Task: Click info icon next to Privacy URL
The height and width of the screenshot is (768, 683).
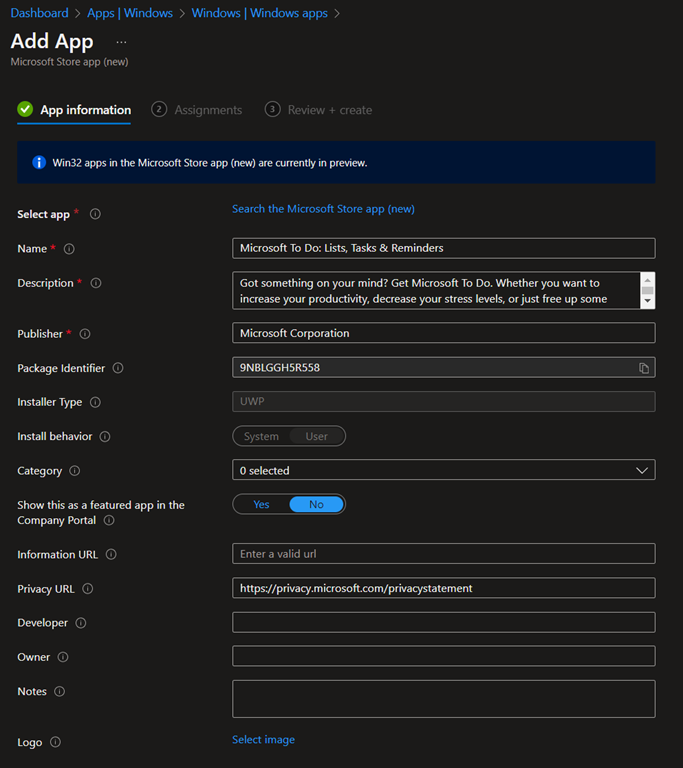Action: [x=88, y=589]
